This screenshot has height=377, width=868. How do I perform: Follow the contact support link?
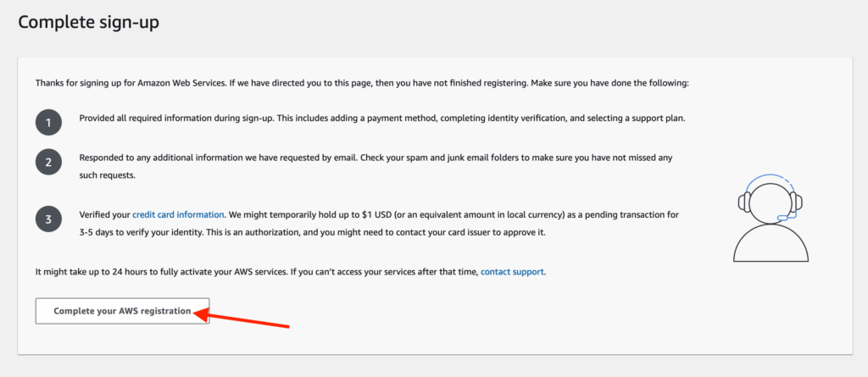click(x=512, y=272)
